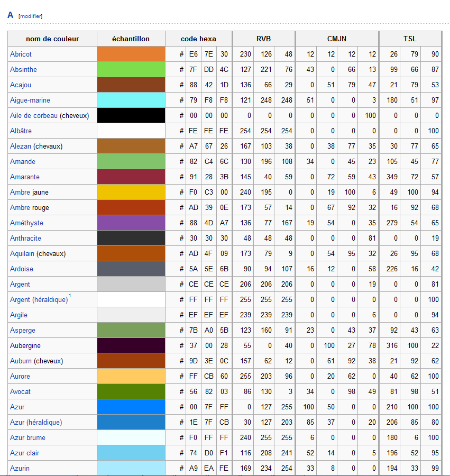
Task: Open the Améthyste color article
Action: point(25,223)
